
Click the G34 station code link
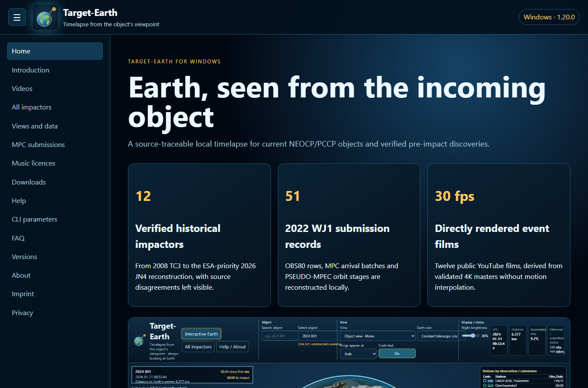(490, 385)
